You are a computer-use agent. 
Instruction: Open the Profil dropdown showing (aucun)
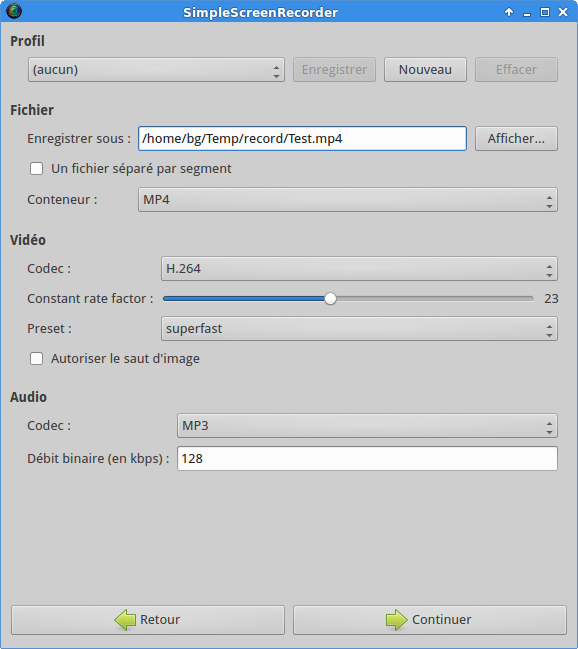pyautogui.click(x=156, y=70)
